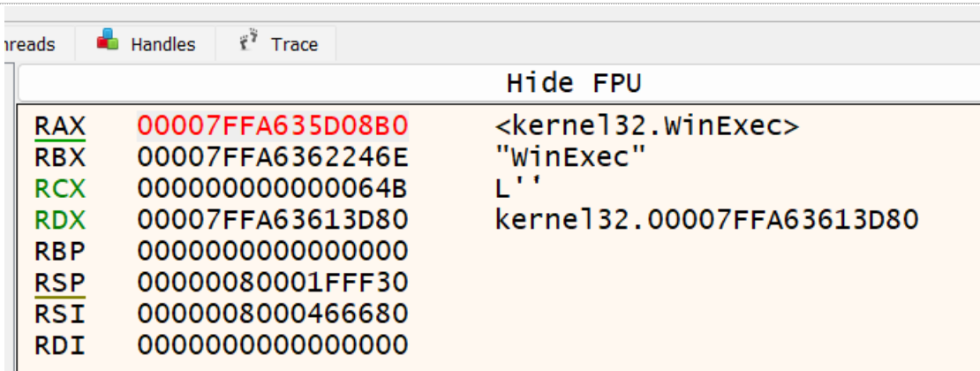
Task: Click RDX value 00007FFA63613D80
Action: (273, 220)
